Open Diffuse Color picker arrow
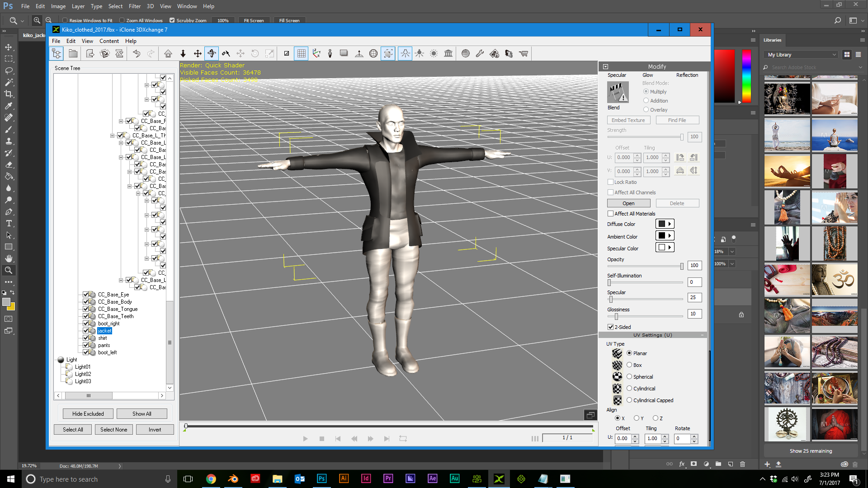The height and width of the screenshot is (488, 868). pos(670,224)
